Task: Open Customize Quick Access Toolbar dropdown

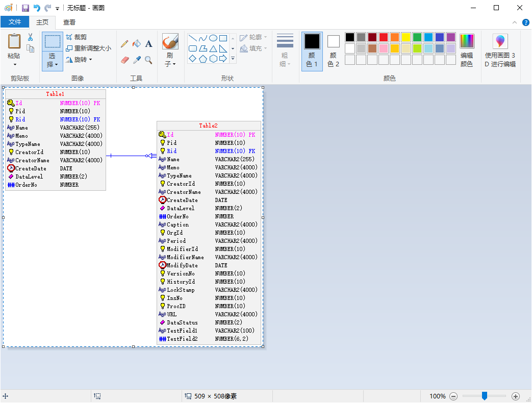Action: [x=57, y=9]
